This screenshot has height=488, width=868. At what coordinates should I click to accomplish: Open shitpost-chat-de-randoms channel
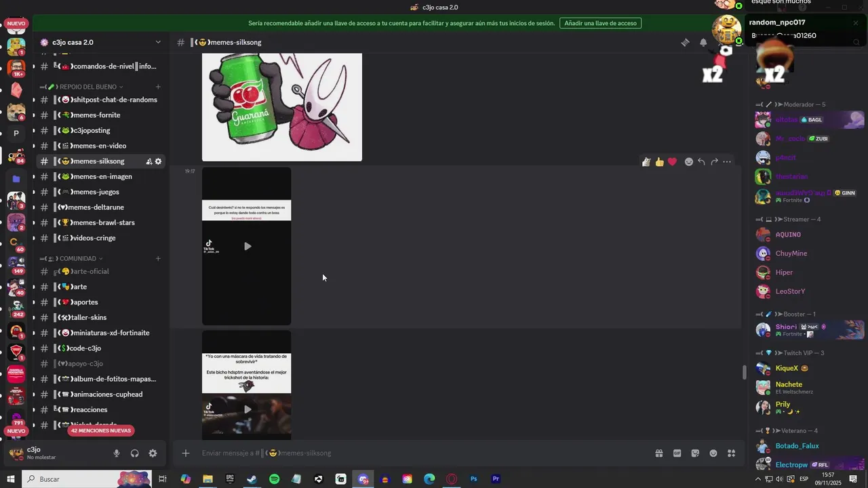pyautogui.click(x=100, y=100)
